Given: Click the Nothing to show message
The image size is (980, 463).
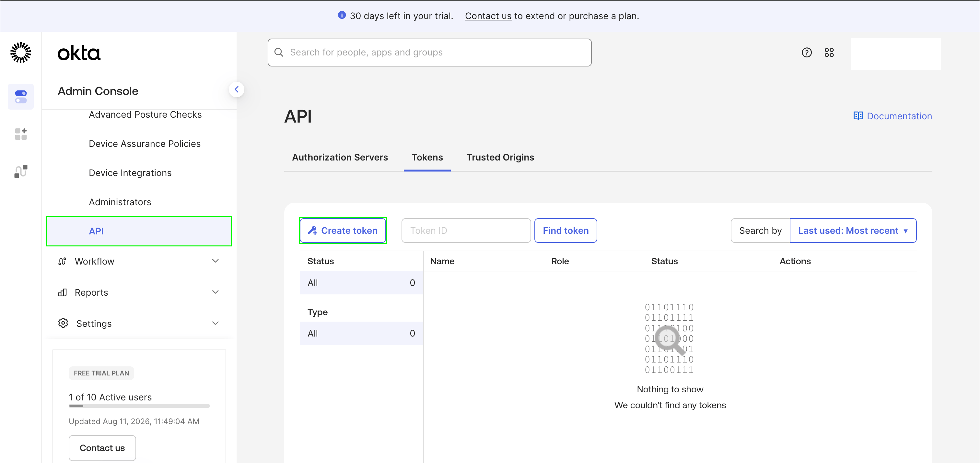Looking at the screenshot, I should coord(670,389).
